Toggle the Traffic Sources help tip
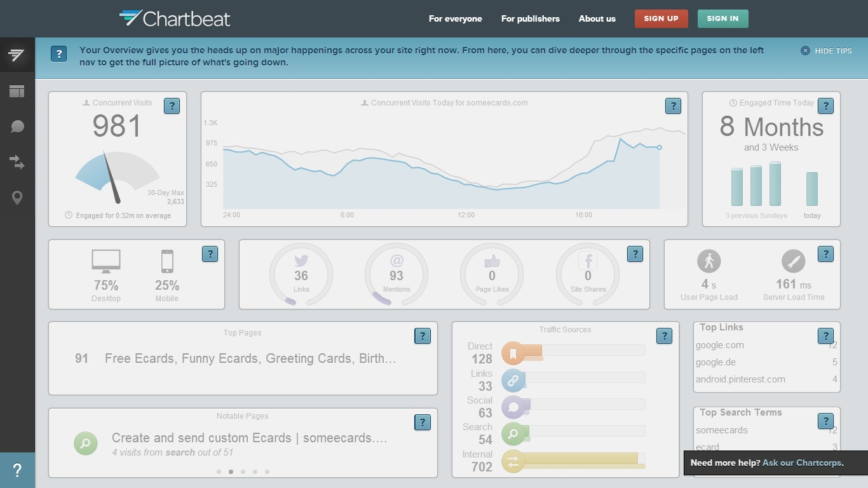This screenshot has height=488, width=868. click(664, 336)
